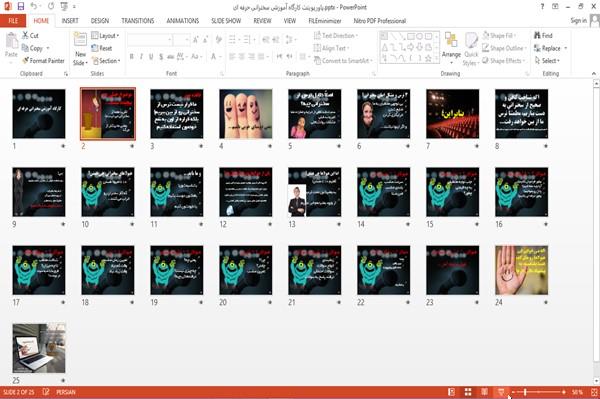Switch to the SLIDE SHOW tab
Viewport: 600px width, 399px height.
coord(226,21)
